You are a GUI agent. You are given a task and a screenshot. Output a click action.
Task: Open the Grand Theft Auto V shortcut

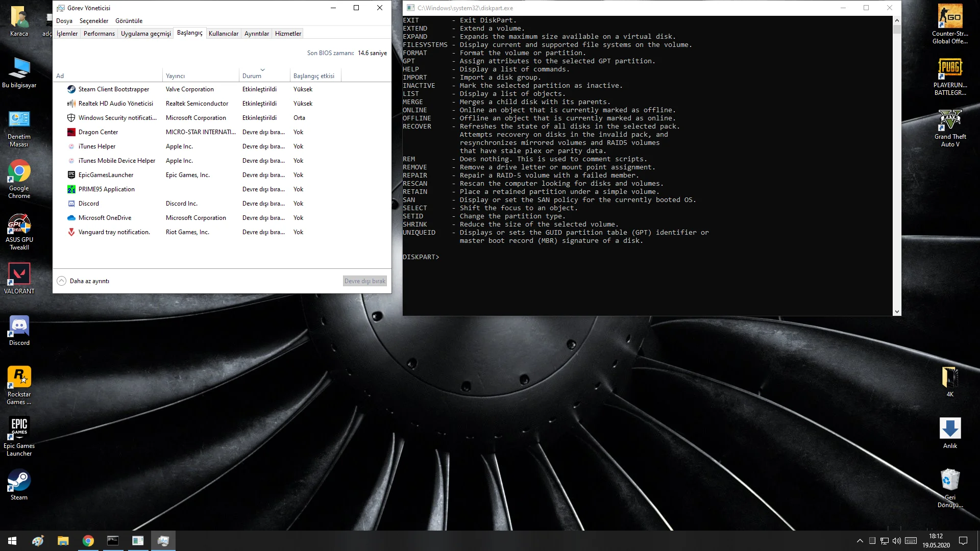[950, 121]
